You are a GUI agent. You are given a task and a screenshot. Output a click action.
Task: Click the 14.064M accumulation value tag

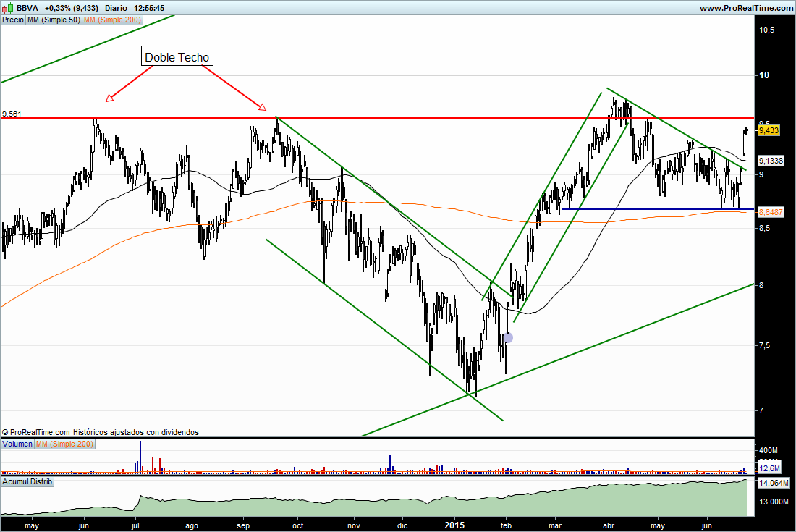click(x=773, y=483)
